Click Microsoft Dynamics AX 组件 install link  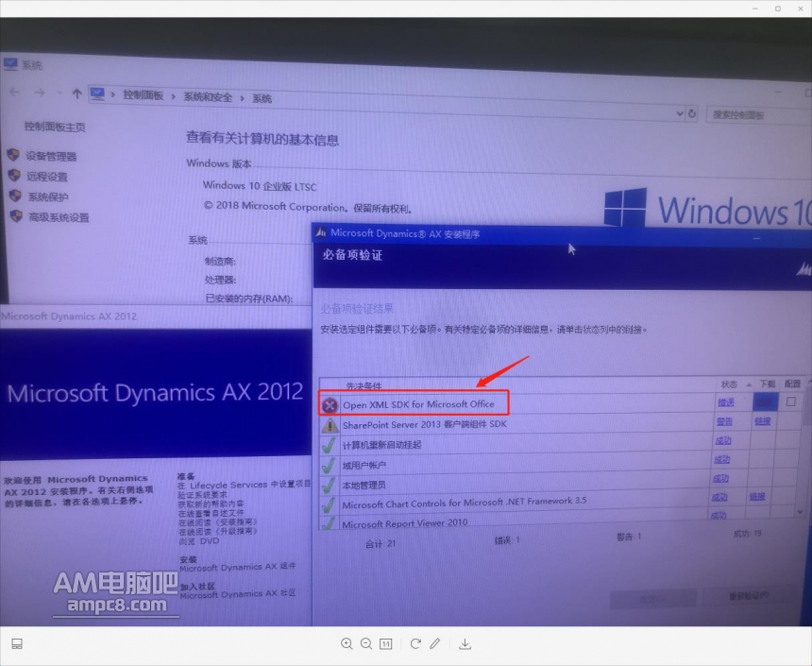pyautogui.click(x=238, y=567)
